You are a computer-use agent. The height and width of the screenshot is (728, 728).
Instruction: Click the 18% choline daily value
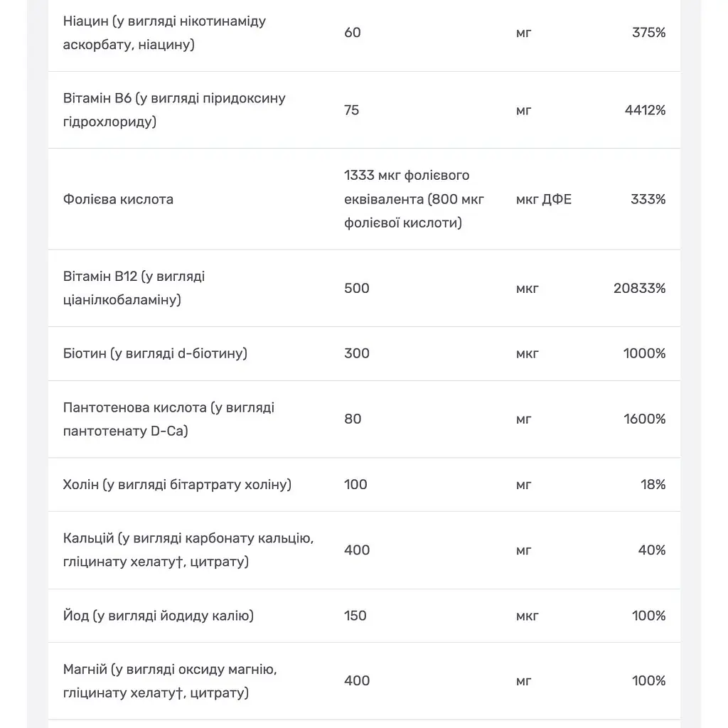(653, 485)
